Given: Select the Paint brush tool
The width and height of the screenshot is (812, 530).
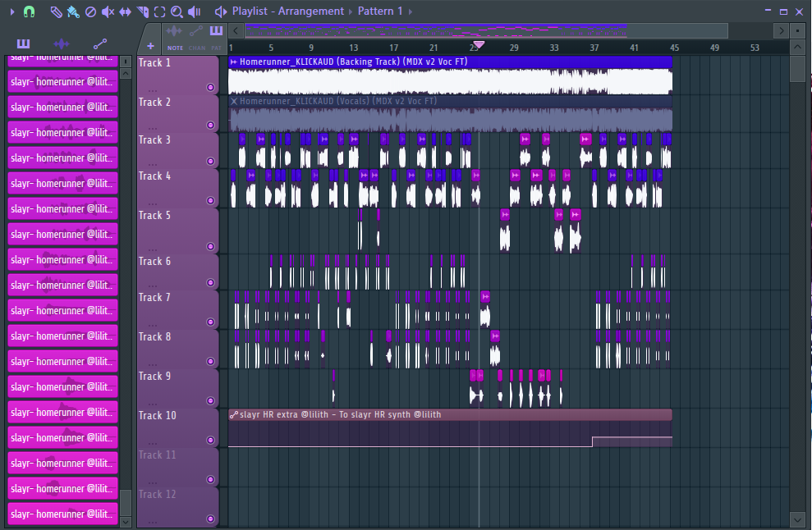Looking at the screenshot, I should [73, 11].
